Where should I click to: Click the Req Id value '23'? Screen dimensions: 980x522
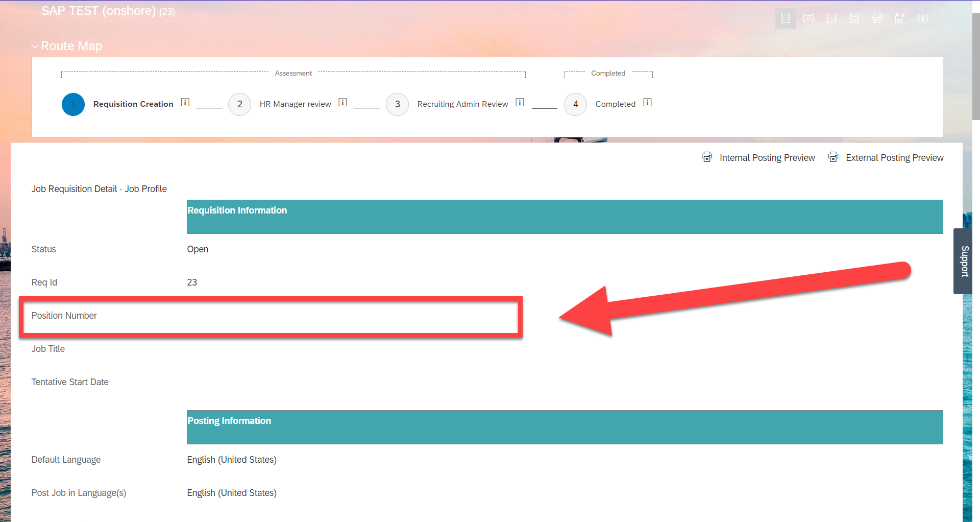click(x=192, y=282)
